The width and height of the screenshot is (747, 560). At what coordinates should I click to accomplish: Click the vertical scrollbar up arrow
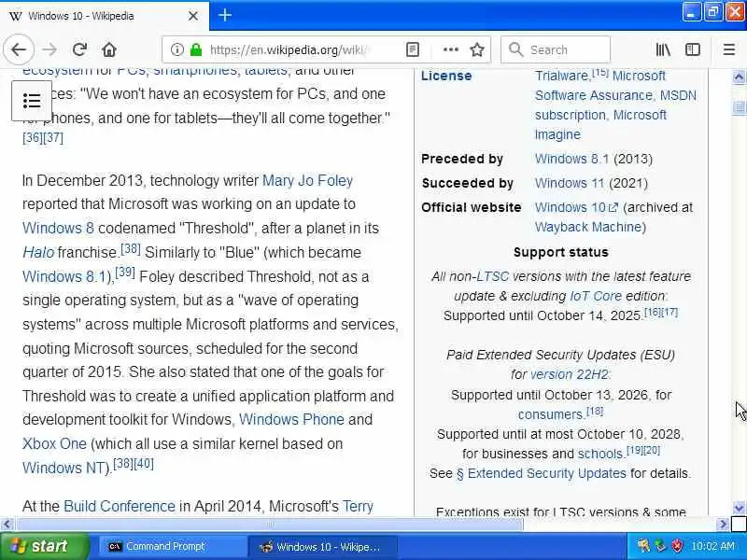[739, 77]
